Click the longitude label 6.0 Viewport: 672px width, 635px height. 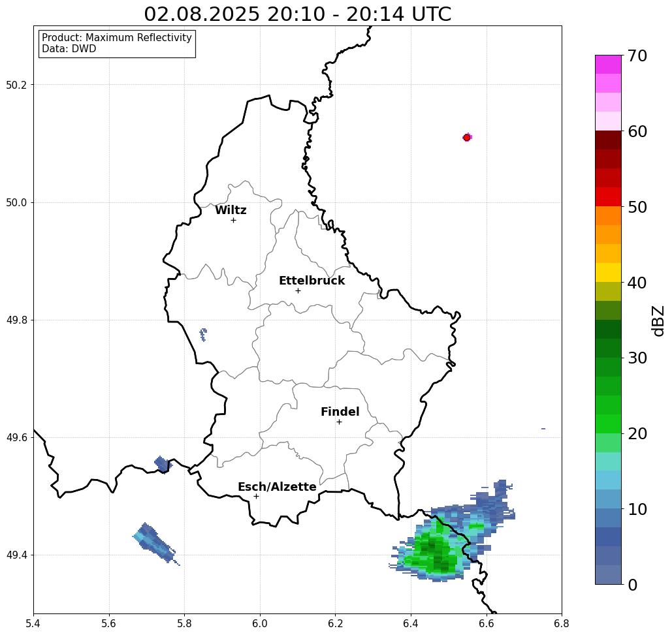pos(260,623)
